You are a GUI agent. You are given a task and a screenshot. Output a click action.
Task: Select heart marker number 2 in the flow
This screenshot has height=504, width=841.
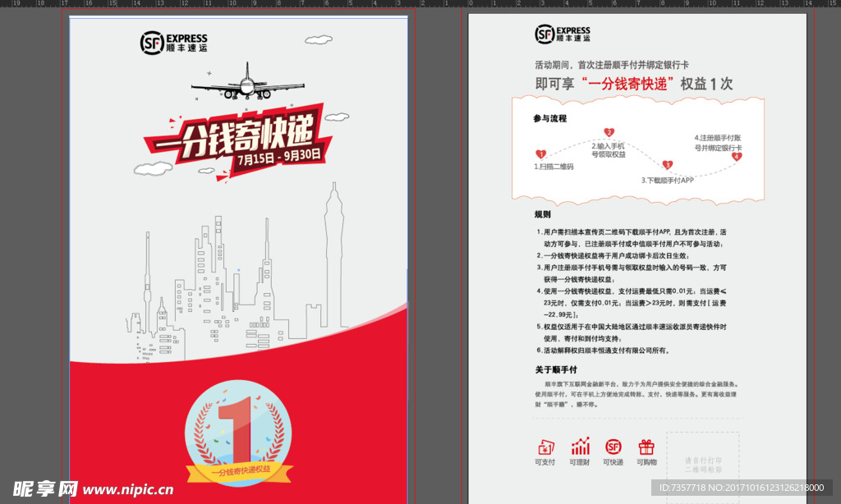(x=609, y=132)
